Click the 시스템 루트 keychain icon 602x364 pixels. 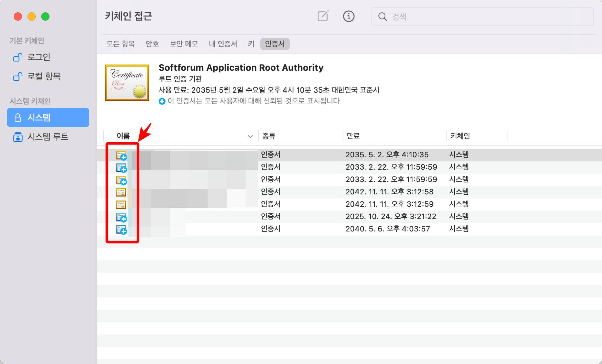point(18,137)
